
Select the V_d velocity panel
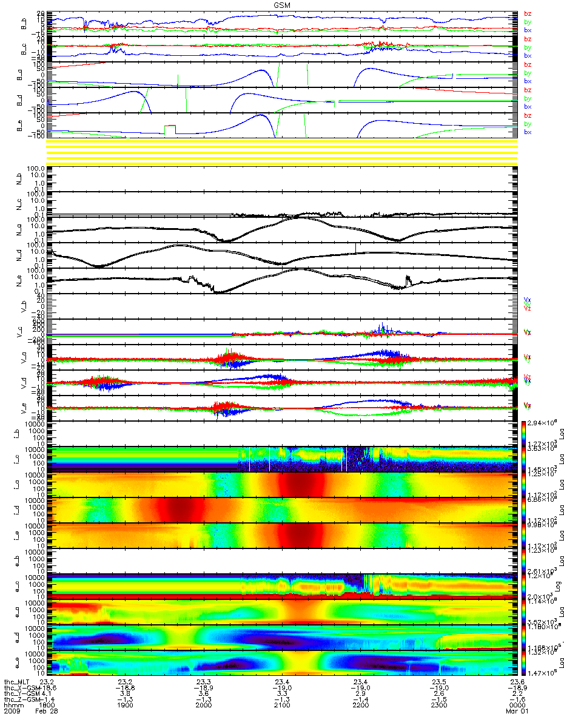point(281,383)
